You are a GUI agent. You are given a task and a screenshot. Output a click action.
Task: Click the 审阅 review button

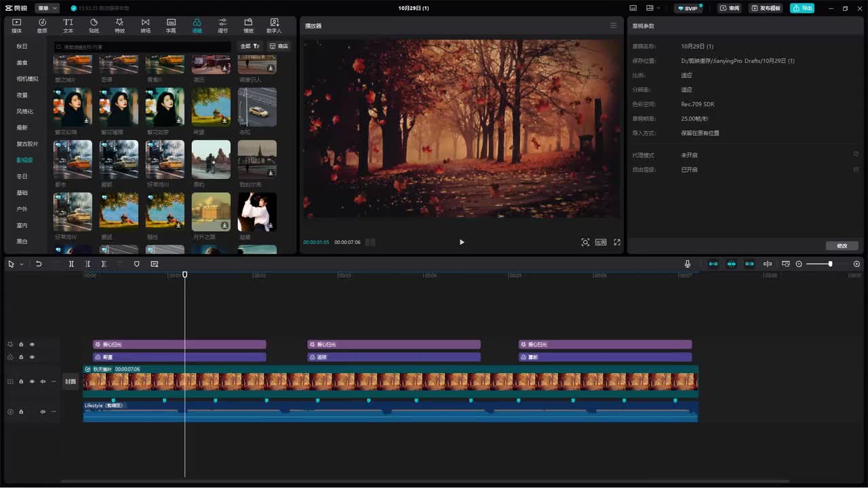(x=730, y=8)
